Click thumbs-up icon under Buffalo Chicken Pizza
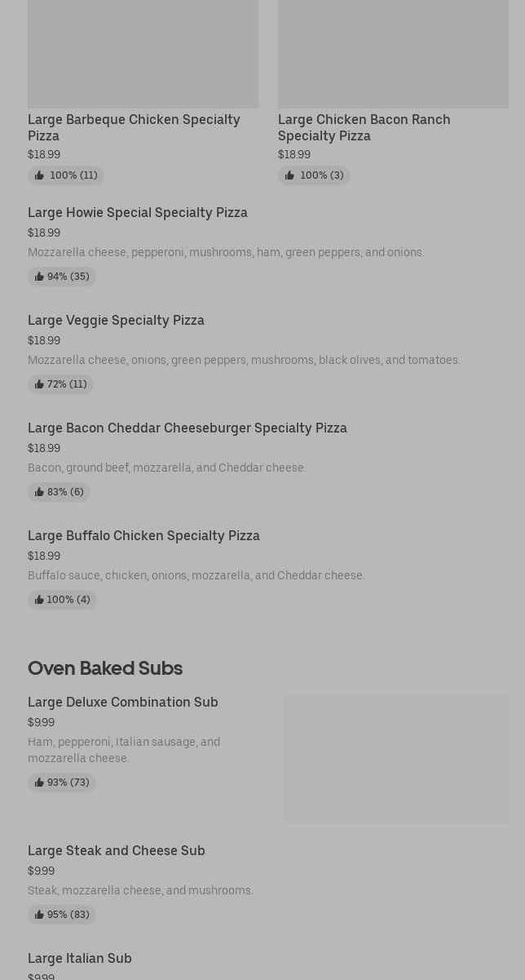 (39, 600)
